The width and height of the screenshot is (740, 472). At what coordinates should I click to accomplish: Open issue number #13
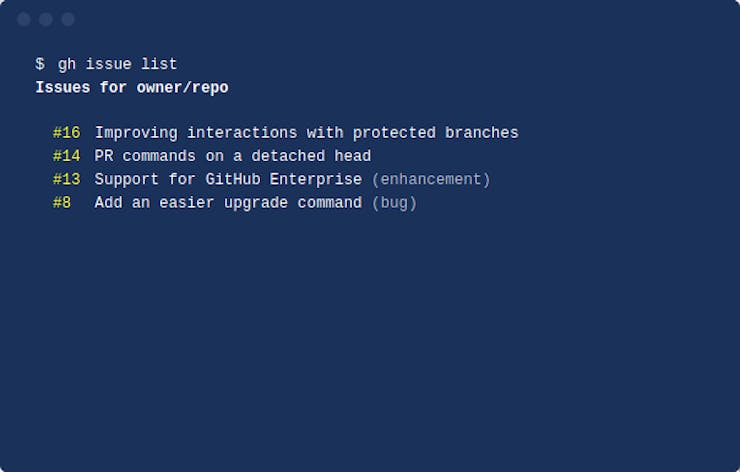point(66,180)
